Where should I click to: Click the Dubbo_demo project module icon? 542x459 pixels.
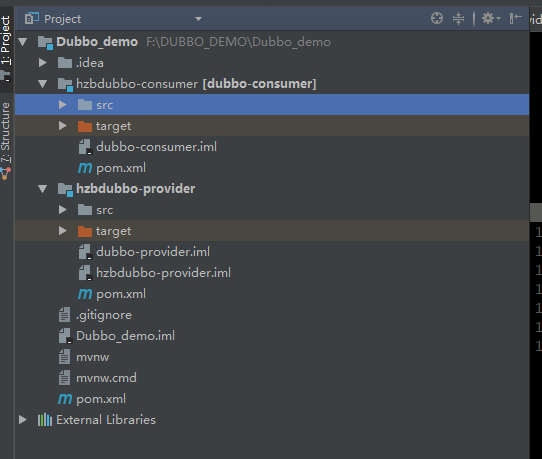45,43
